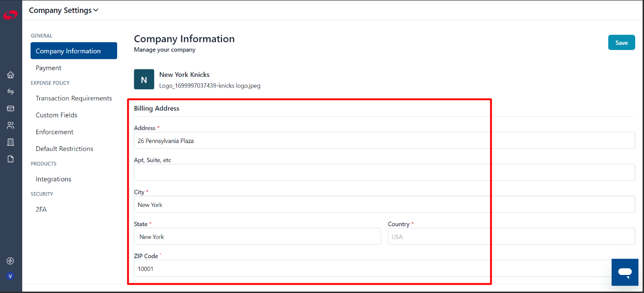The height and width of the screenshot is (293, 644).
Task: Click the lightning bolt icon in sidebar
Action: click(10, 261)
